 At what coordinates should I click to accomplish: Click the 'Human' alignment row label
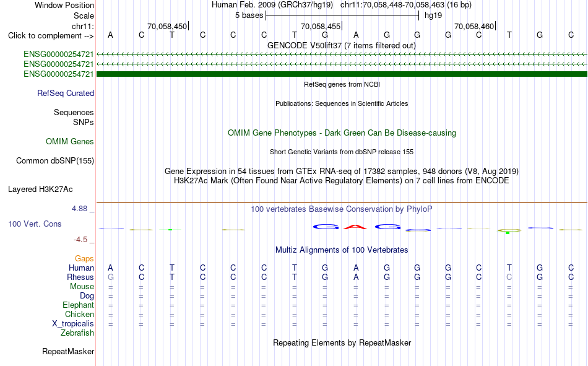(x=81, y=268)
